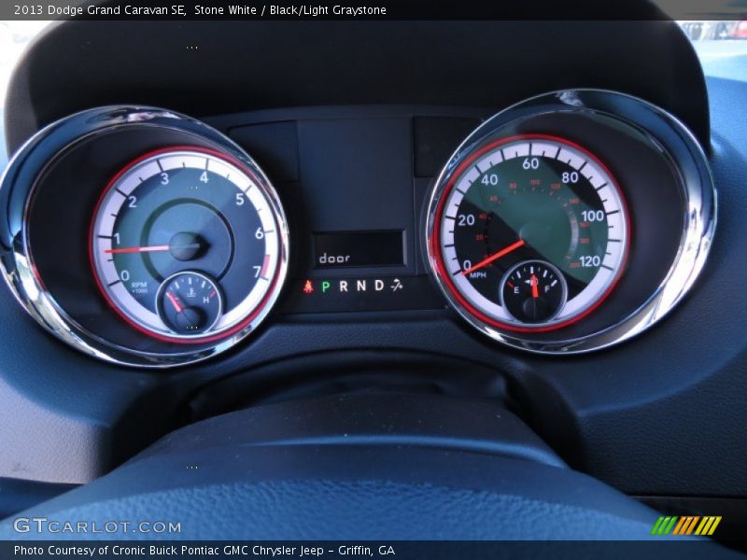Select the green P gear indicator
This screenshot has width=747, height=560.
326,287
